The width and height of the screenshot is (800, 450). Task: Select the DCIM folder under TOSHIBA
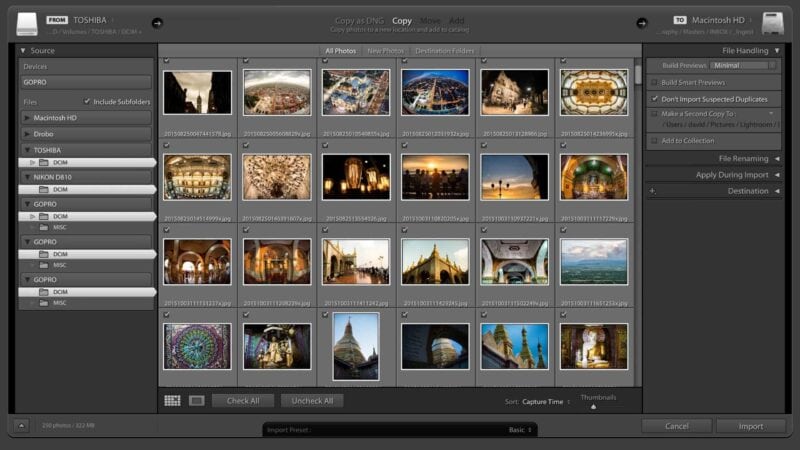click(x=87, y=162)
